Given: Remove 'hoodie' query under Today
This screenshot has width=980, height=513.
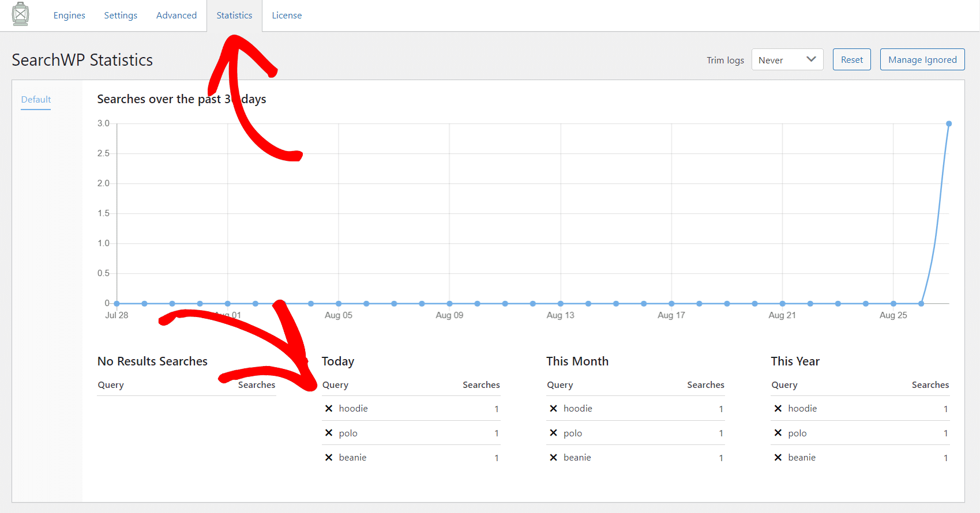Looking at the screenshot, I should pos(329,409).
